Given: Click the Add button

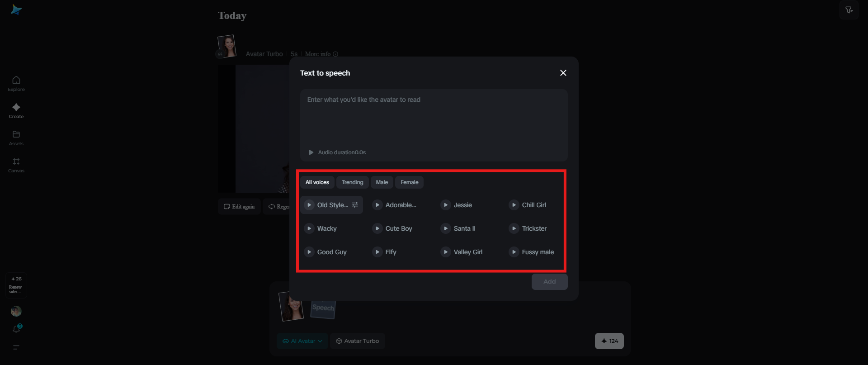Looking at the screenshot, I should tap(549, 281).
